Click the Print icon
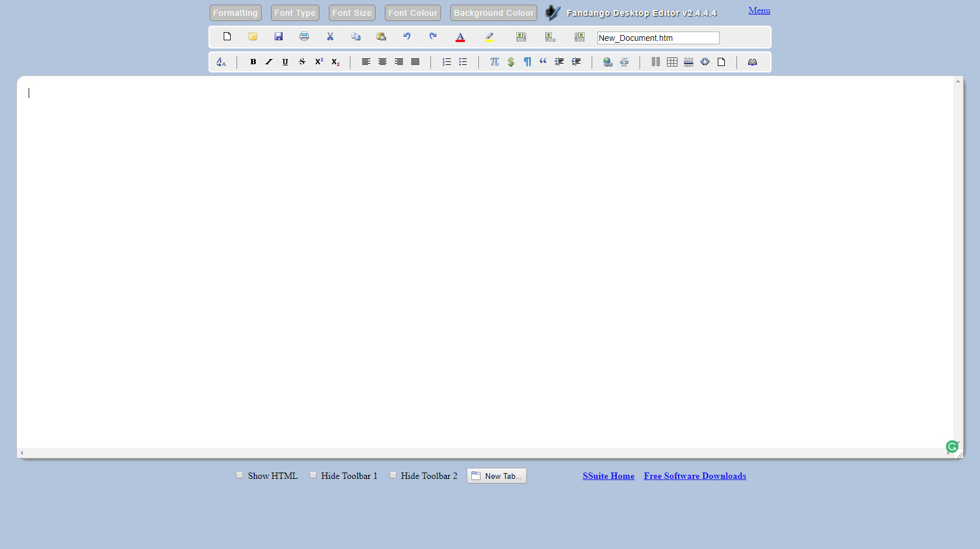Image resolution: width=980 pixels, height=549 pixels. (304, 37)
